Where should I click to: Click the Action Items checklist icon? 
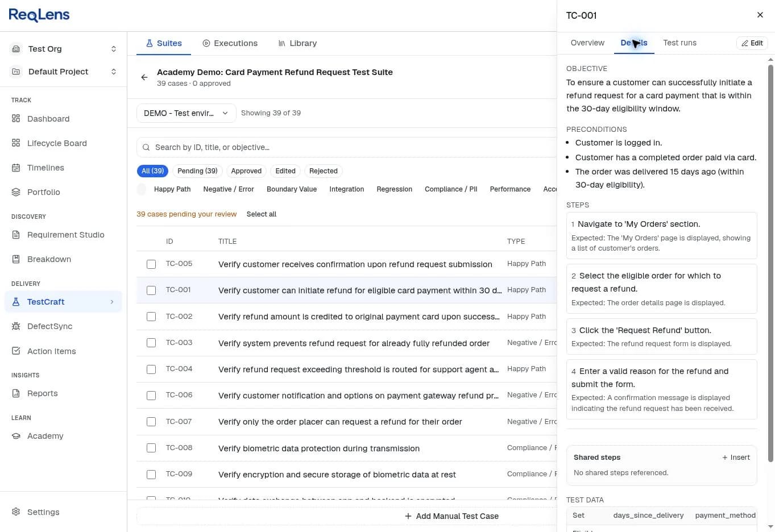16,351
